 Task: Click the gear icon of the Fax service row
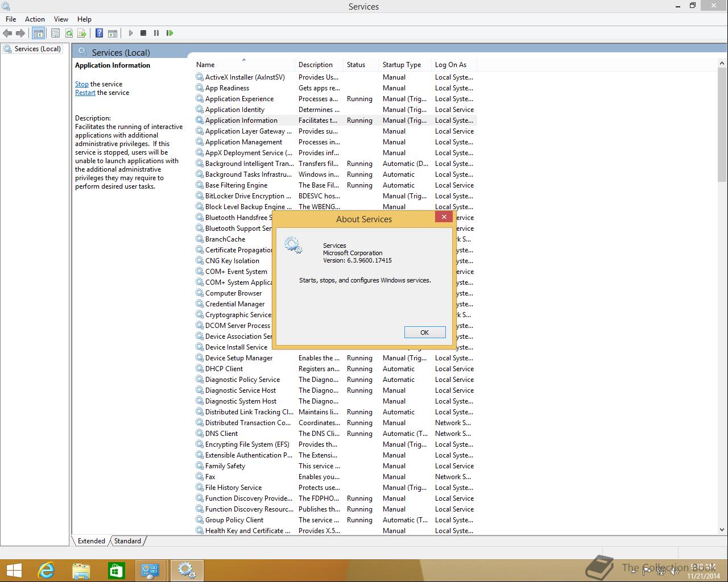200,477
